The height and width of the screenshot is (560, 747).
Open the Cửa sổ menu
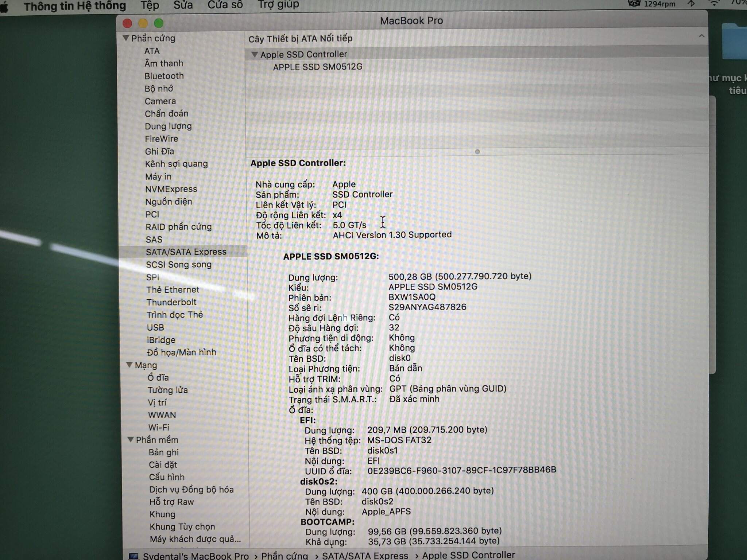[x=225, y=5]
